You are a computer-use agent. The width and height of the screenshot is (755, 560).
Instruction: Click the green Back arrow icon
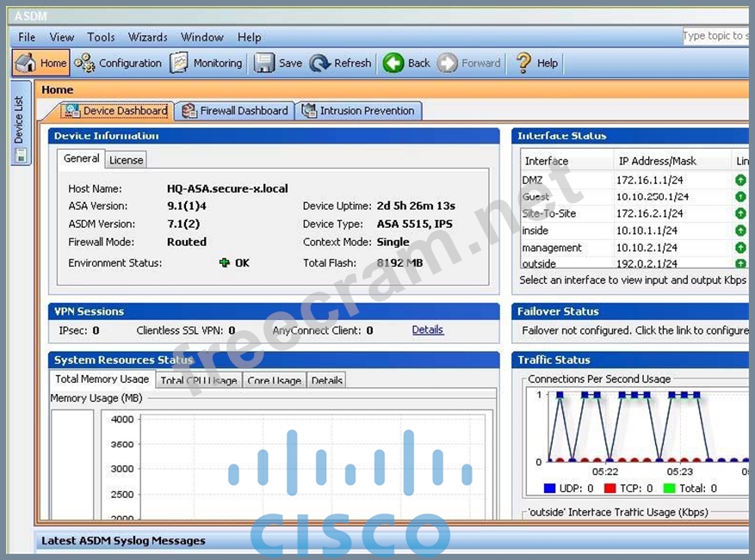pyautogui.click(x=393, y=63)
